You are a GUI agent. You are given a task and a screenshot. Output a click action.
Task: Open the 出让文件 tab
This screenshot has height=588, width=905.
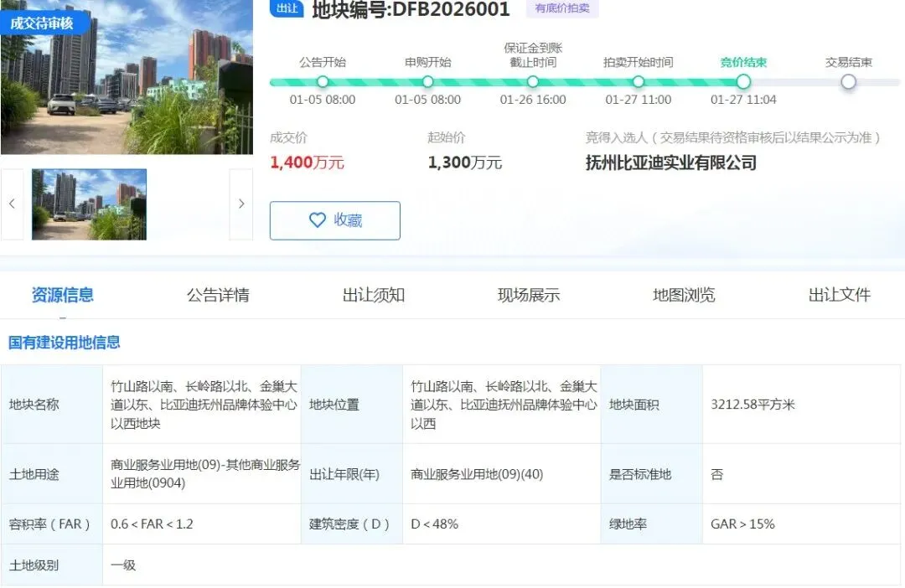(839, 295)
